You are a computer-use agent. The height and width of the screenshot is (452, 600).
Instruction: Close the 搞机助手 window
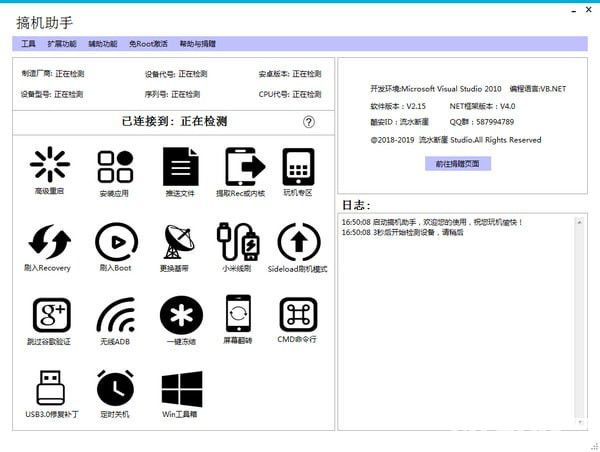pos(589,10)
